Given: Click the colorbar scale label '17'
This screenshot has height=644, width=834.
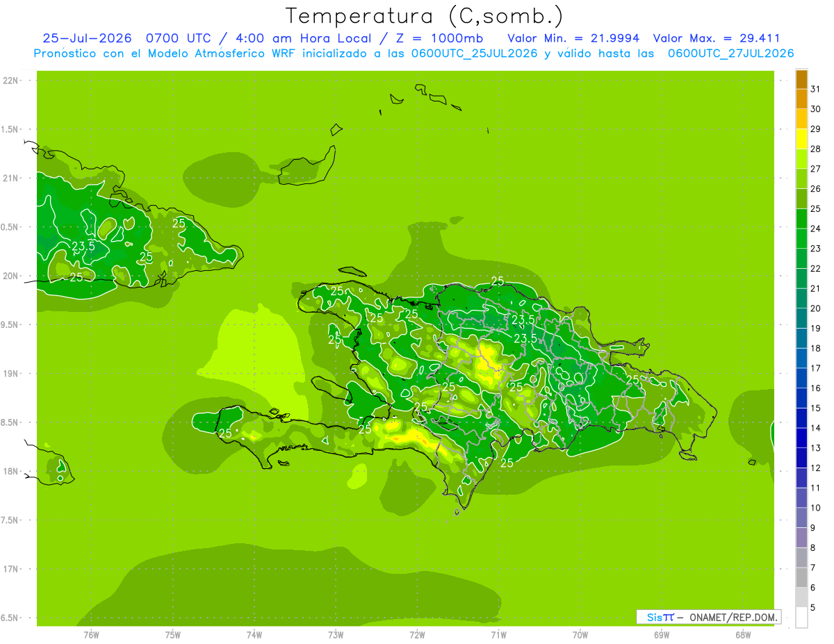Looking at the screenshot, I should click(816, 368).
